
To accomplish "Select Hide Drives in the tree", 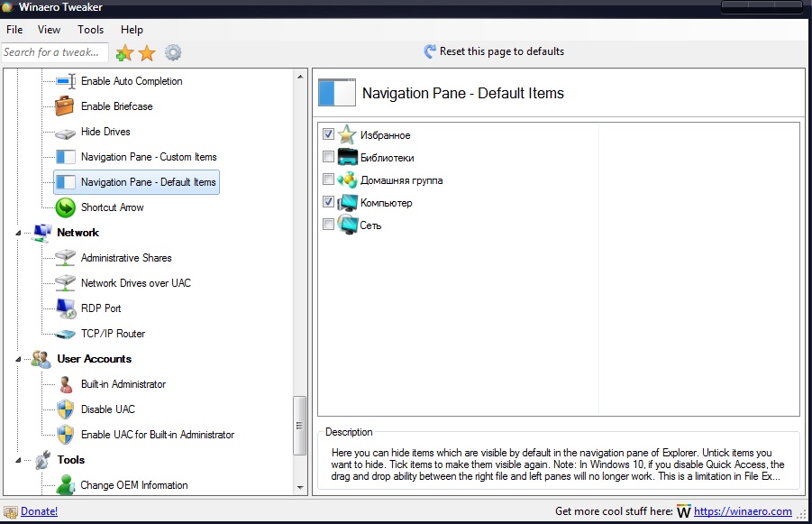I will pos(105,132).
